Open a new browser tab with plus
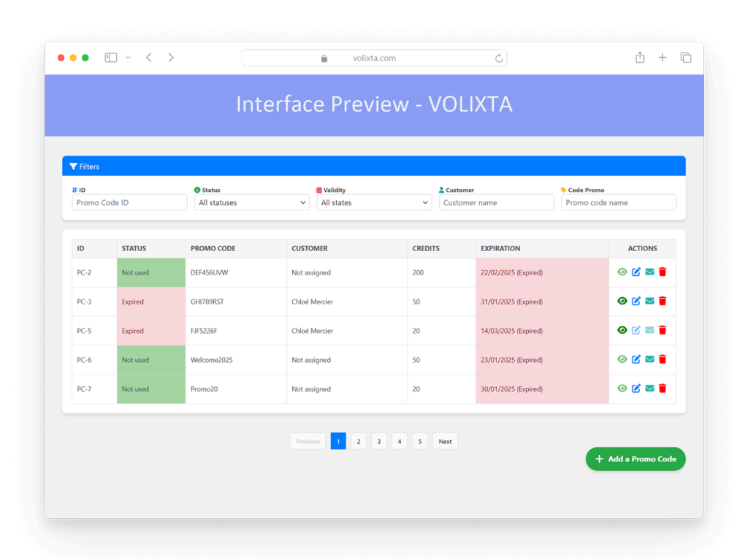 coord(662,58)
